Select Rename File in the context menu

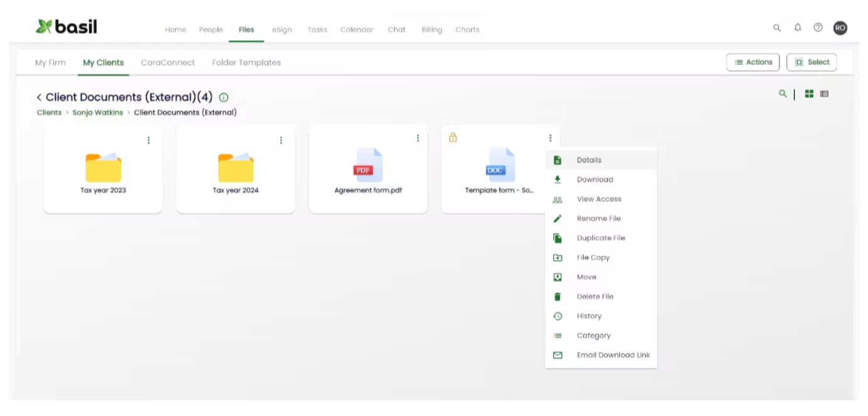pos(598,219)
